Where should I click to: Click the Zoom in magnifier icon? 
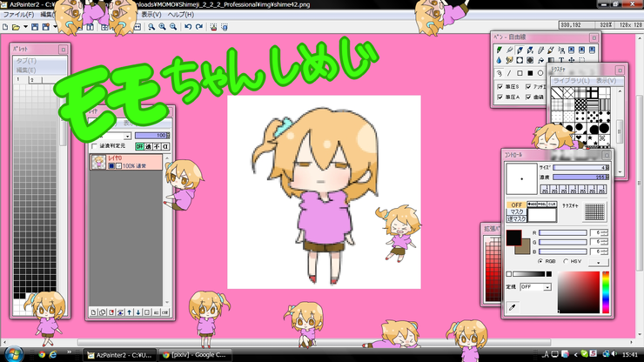tap(162, 27)
